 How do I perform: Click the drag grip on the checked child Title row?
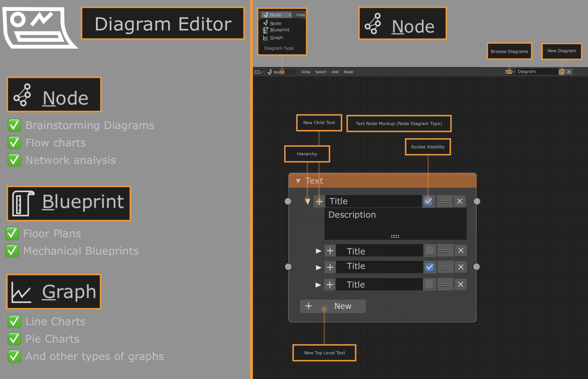(x=446, y=267)
